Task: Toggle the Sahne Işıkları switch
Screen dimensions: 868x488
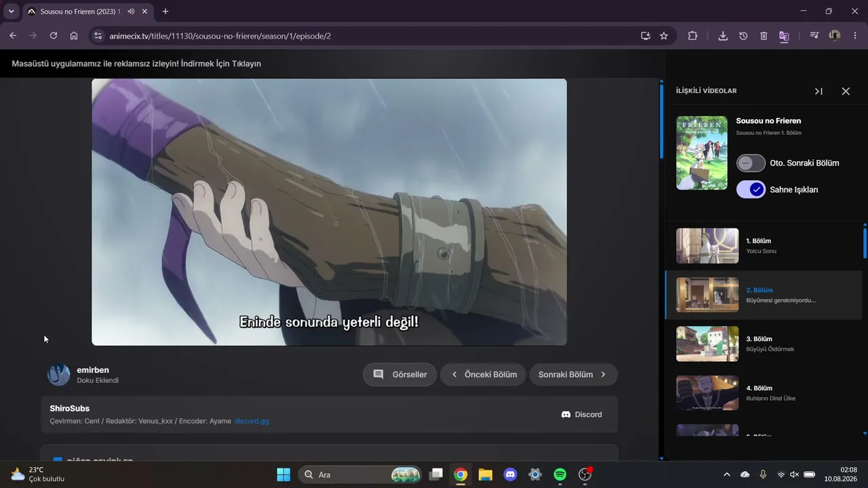Action: point(751,190)
